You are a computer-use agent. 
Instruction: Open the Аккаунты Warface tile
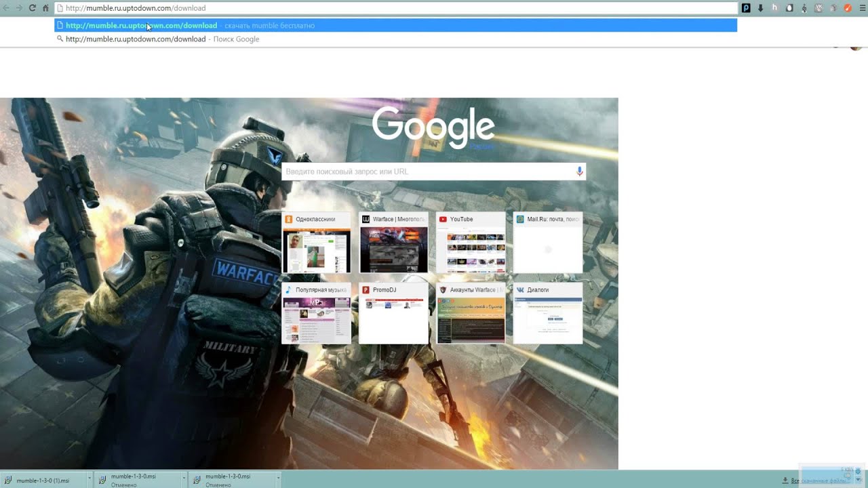click(x=471, y=313)
